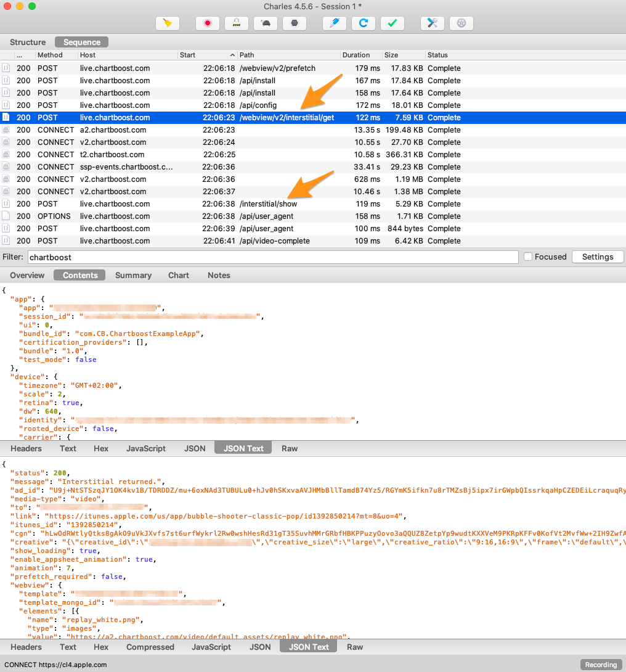Click the 1.38 MB size cell

click(x=409, y=192)
